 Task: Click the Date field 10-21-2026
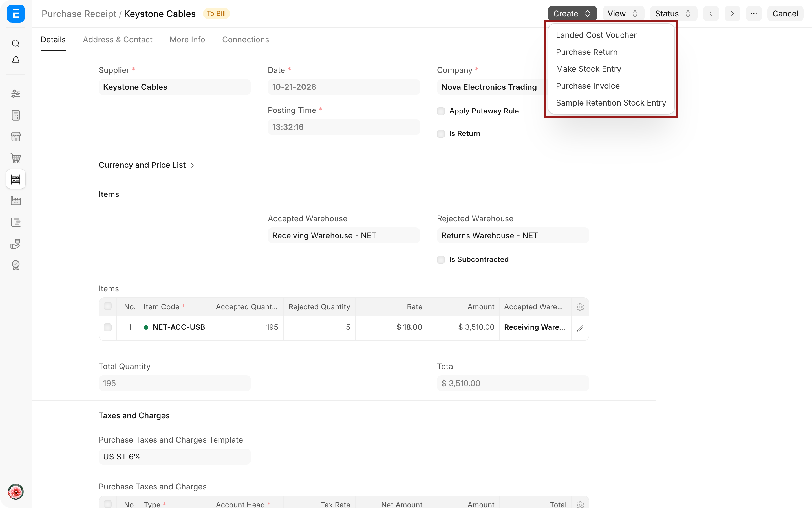[x=344, y=87]
